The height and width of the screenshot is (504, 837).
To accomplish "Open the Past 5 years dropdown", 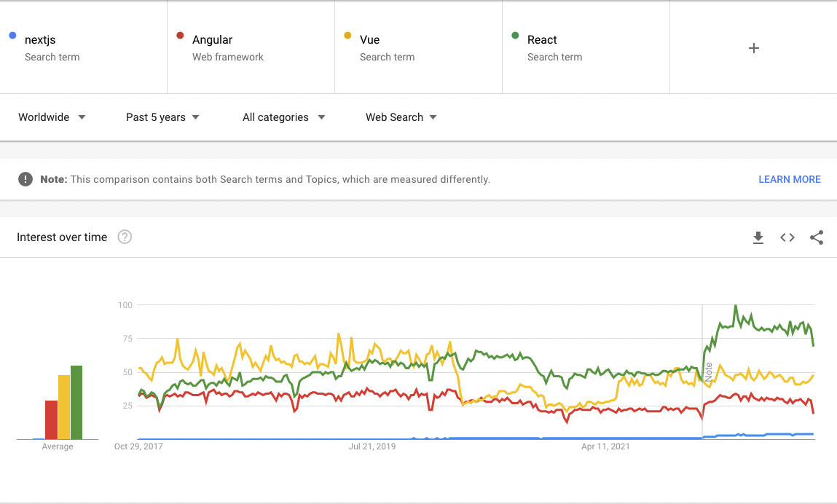I will tap(162, 117).
